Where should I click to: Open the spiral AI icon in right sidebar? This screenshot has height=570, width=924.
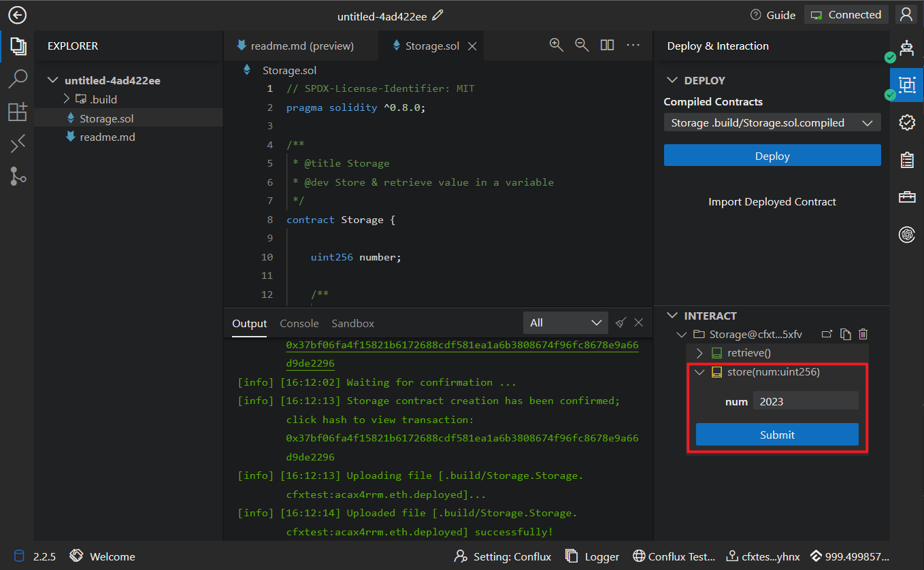[906, 235]
